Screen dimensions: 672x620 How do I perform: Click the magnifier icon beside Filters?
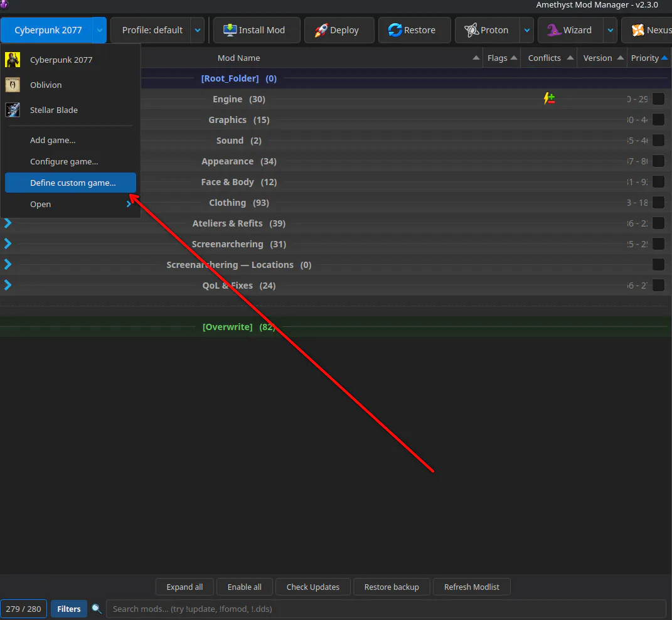coord(97,609)
